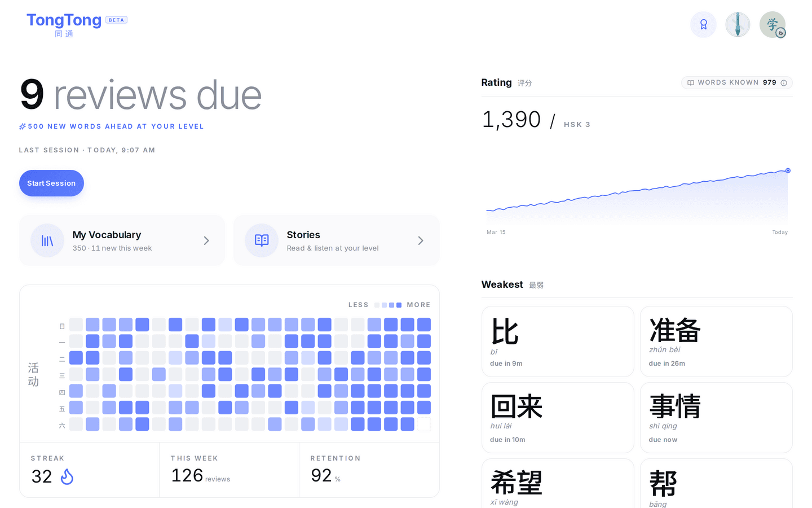Click the '350 · 11 new this week' text
The image size is (812, 508).
tap(112, 248)
